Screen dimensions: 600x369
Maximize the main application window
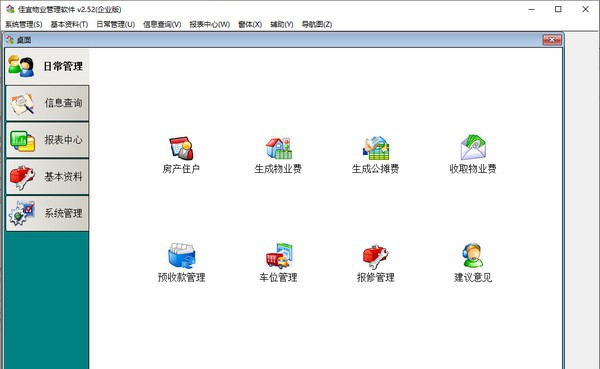click(x=558, y=9)
